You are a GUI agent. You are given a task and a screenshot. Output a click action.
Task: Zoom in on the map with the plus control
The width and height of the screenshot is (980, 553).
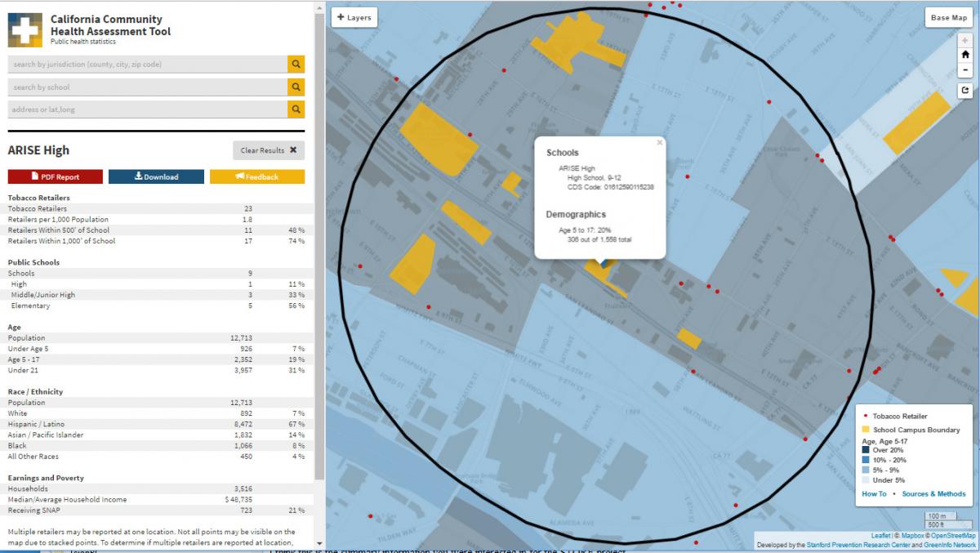tap(965, 40)
